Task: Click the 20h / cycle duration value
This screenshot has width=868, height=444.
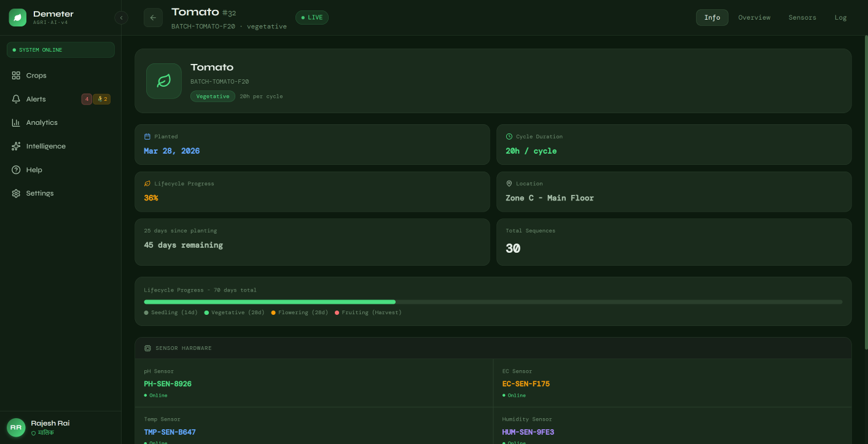Action: click(x=531, y=151)
